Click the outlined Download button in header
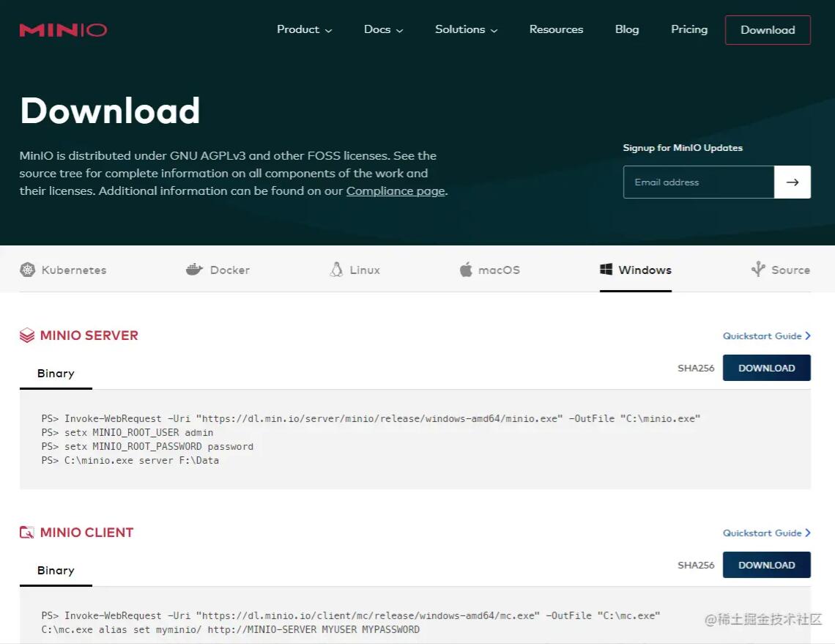This screenshot has height=644, width=835. tap(768, 30)
